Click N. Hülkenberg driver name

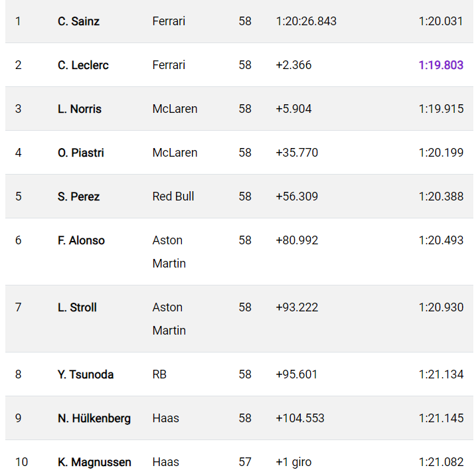tap(94, 418)
